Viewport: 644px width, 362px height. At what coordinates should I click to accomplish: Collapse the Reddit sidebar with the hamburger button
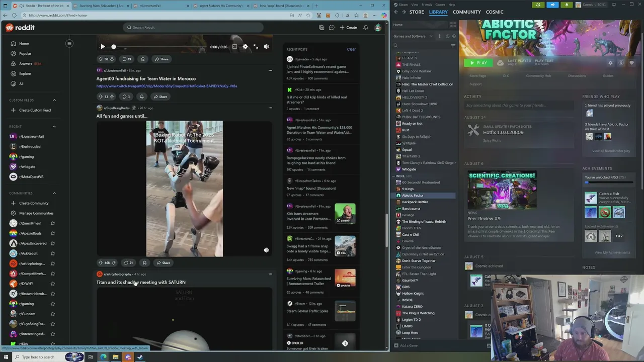click(69, 43)
